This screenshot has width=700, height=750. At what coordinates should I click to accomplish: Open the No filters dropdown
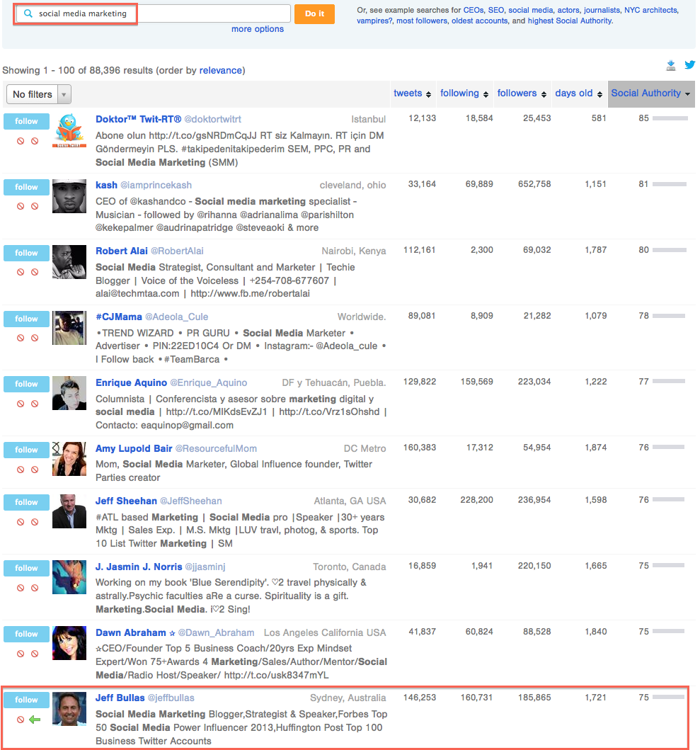(39, 95)
